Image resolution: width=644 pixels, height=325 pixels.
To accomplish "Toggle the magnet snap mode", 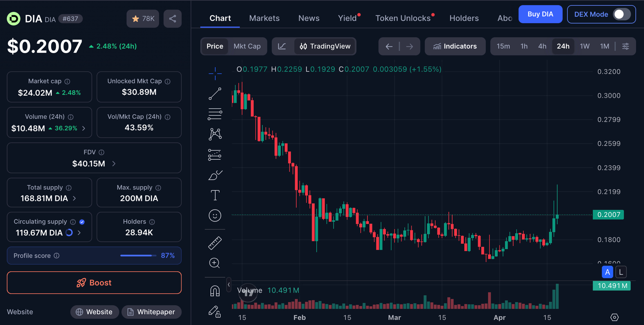I will 215,291.
